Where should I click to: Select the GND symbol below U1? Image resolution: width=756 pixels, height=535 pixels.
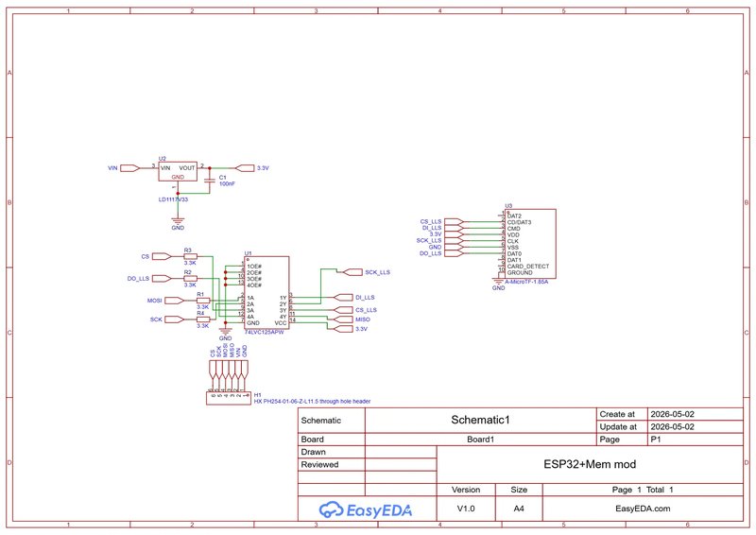225,334
